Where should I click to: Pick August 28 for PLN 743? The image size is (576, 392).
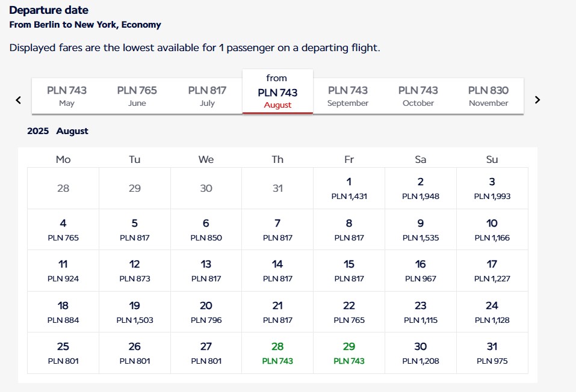277,353
